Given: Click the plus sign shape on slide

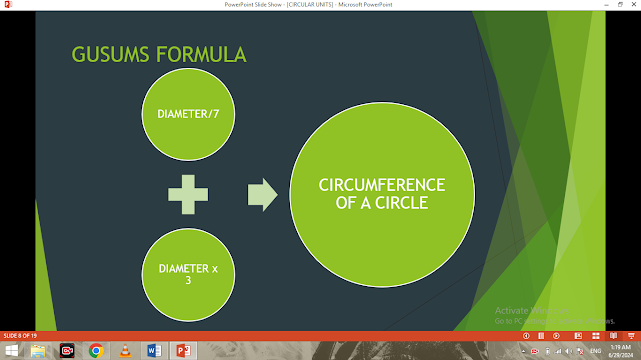Looking at the screenshot, I should pyautogui.click(x=188, y=195).
